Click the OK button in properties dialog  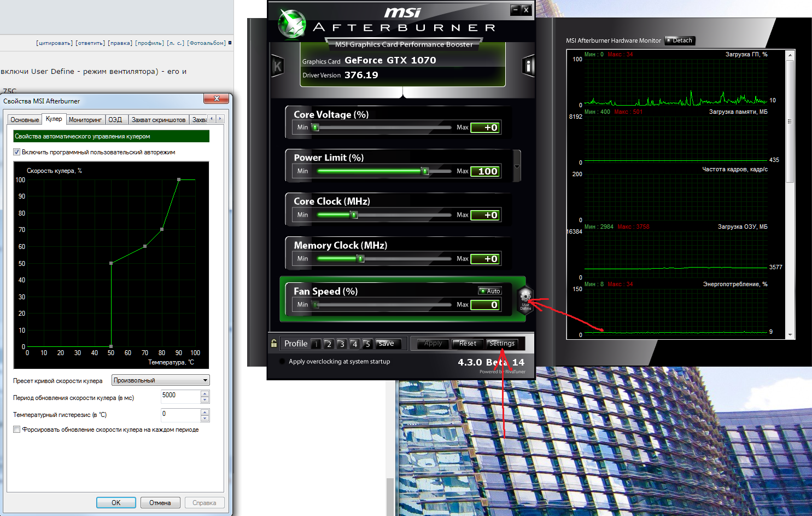point(116,503)
